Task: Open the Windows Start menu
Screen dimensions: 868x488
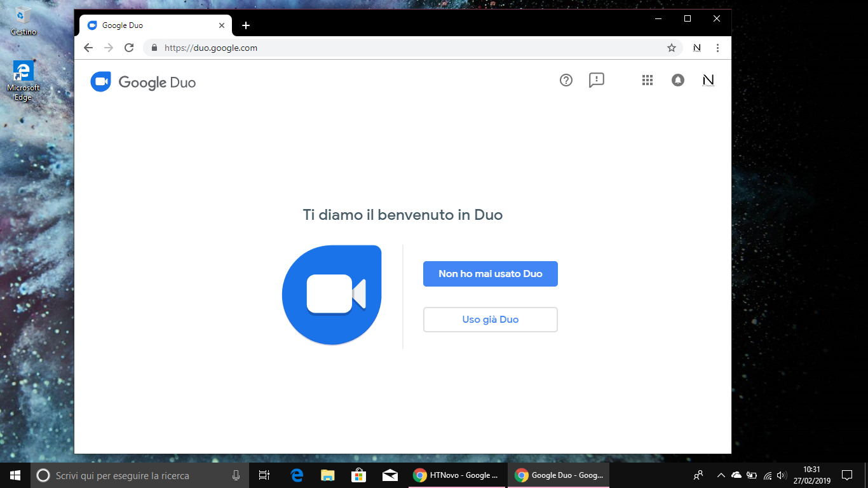Action: tap(15, 475)
